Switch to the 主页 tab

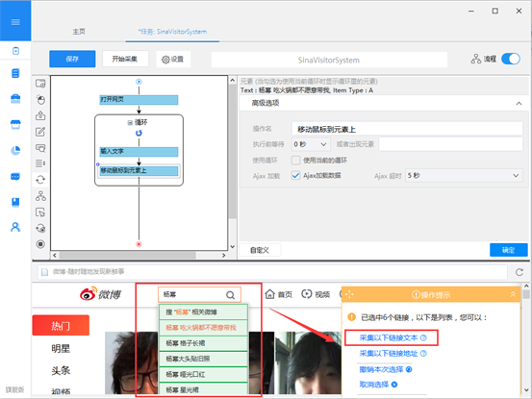point(79,32)
